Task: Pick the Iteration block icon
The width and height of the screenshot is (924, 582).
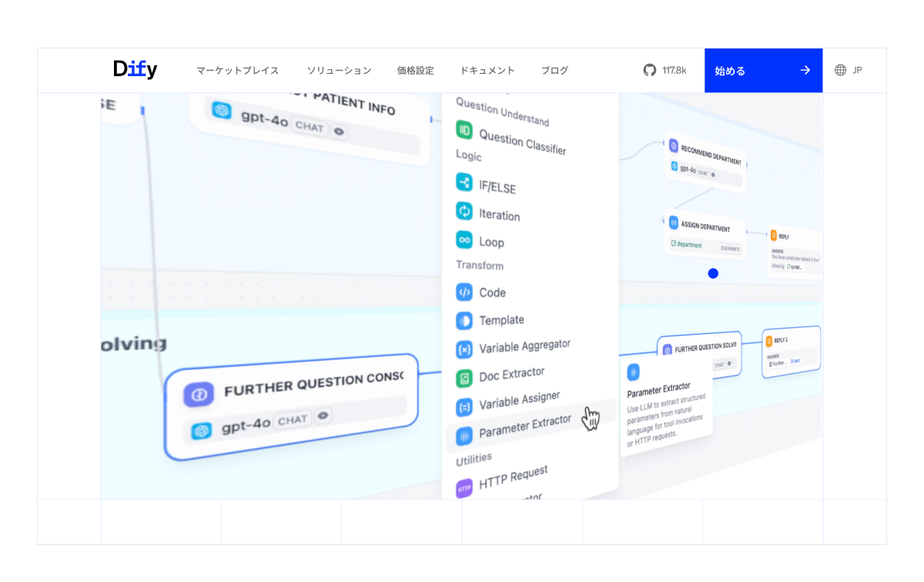Action: click(464, 211)
